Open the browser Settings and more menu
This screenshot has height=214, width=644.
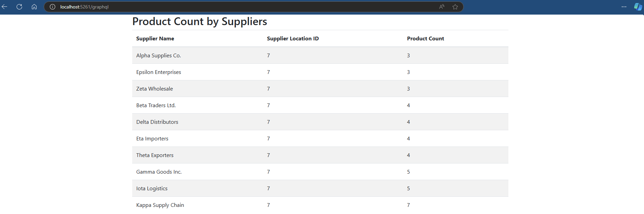tap(624, 6)
